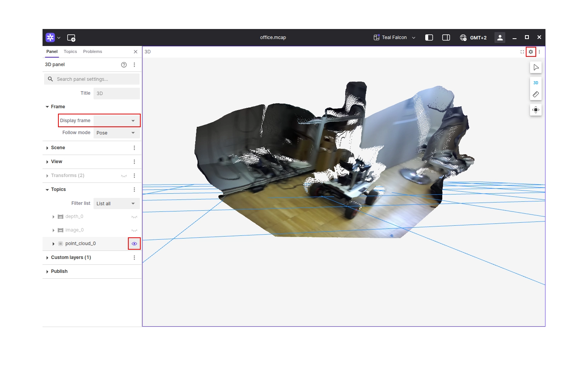Viewport: 588px width, 385px height.
Task: Enter fullscreen mode for the 3D panel
Action: tap(522, 51)
